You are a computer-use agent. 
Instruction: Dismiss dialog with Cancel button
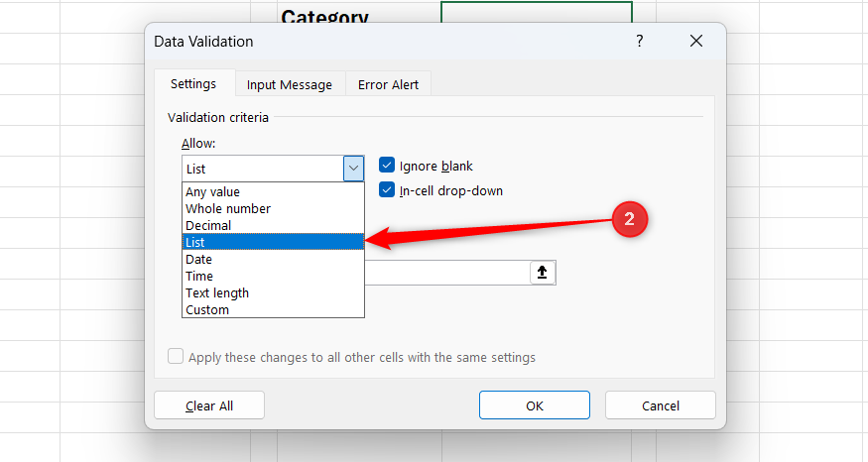661,405
